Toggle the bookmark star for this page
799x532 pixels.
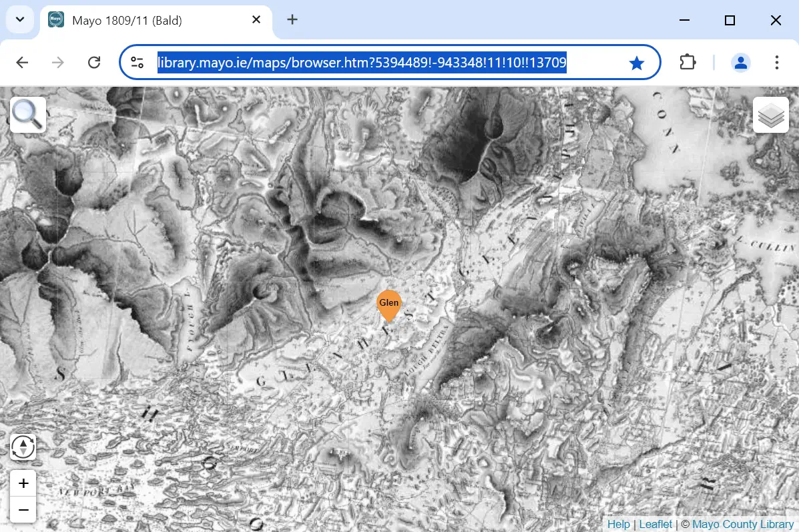(636, 63)
